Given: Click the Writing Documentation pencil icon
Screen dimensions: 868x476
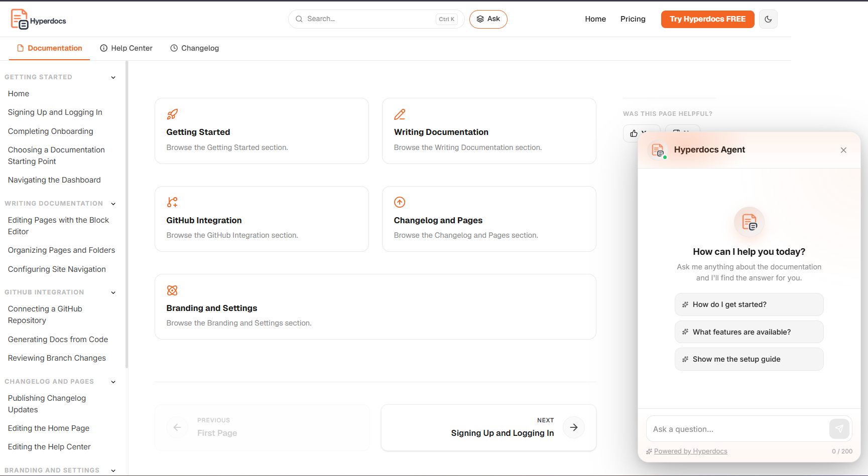Looking at the screenshot, I should pos(400,114).
